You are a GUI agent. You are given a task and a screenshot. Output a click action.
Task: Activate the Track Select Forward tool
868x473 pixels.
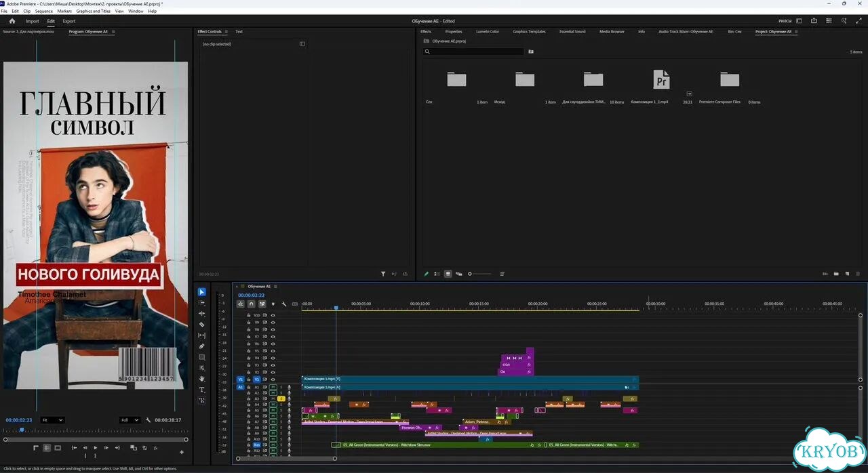point(201,303)
